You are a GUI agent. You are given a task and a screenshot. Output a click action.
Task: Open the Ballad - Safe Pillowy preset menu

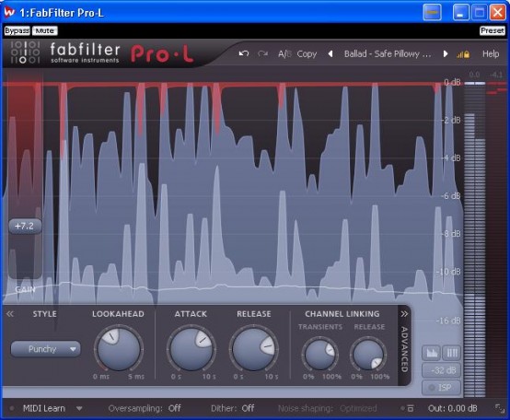388,53
